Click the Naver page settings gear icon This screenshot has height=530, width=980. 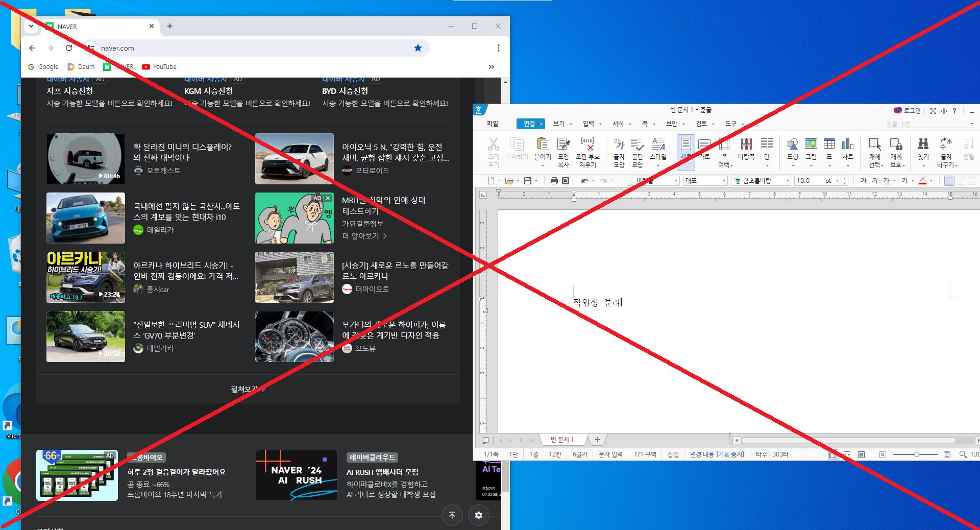click(478, 515)
